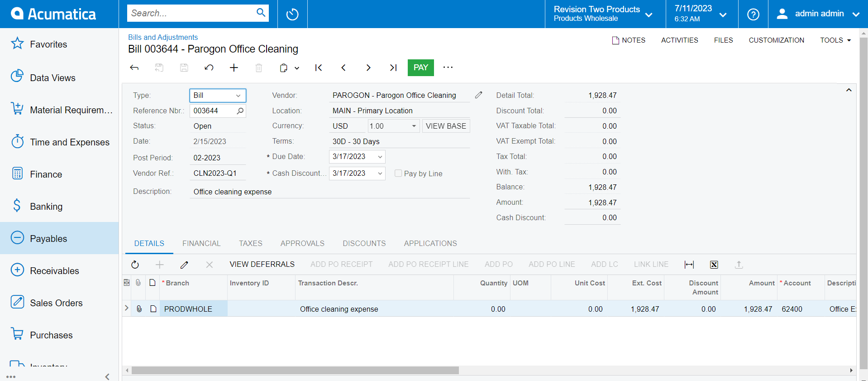Navigate to the last record
Image resolution: width=868 pixels, height=381 pixels.
(x=393, y=68)
